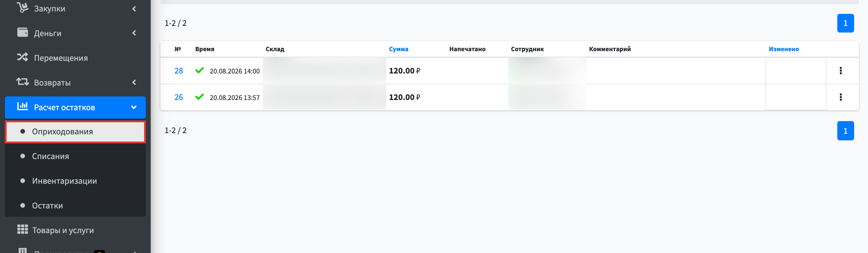Click the bar chart icon beside Расчет остатков
The height and width of the screenshot is (253, 868).
[x=23, y=106]
